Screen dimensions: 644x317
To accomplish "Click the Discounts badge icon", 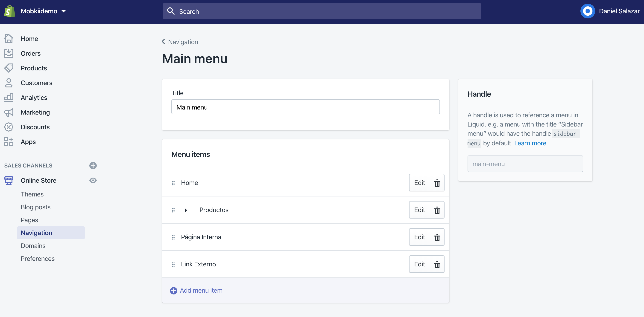I will (x=9, y=127).
